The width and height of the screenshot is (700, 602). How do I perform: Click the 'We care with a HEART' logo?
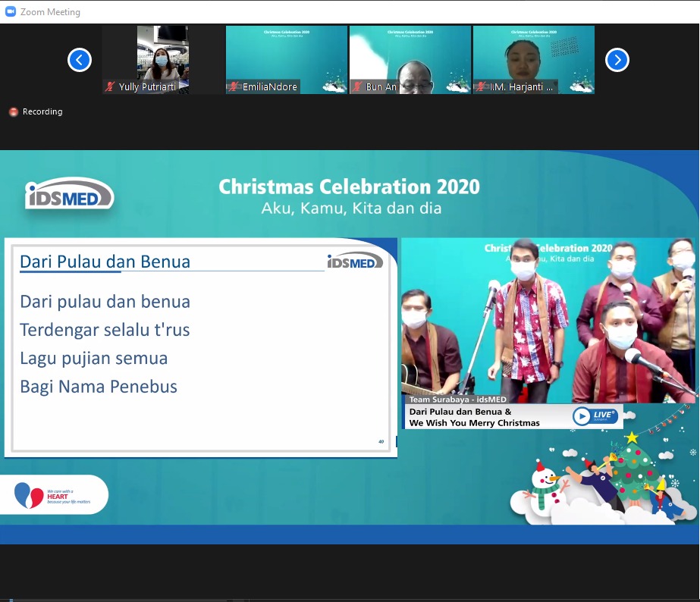point(52,495)
